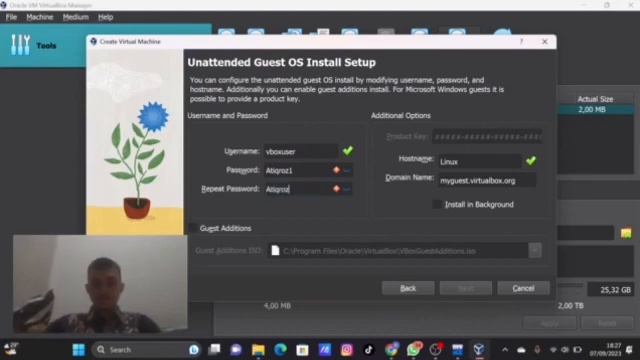Screen dimensions: 640x360
Task: Click the Actual Size column header
Action: tap(595, 99)
